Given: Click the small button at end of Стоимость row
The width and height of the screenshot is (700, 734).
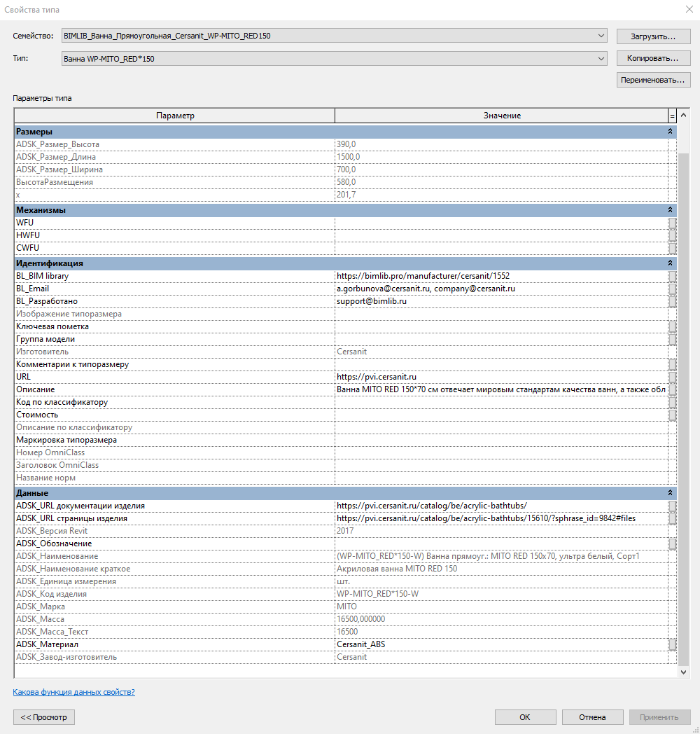Looking at the screenshot, I should [x=672, y=415].
